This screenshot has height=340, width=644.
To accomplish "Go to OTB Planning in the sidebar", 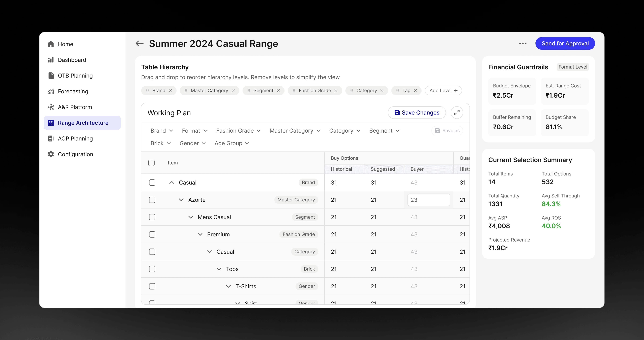I will pos(75,76).
